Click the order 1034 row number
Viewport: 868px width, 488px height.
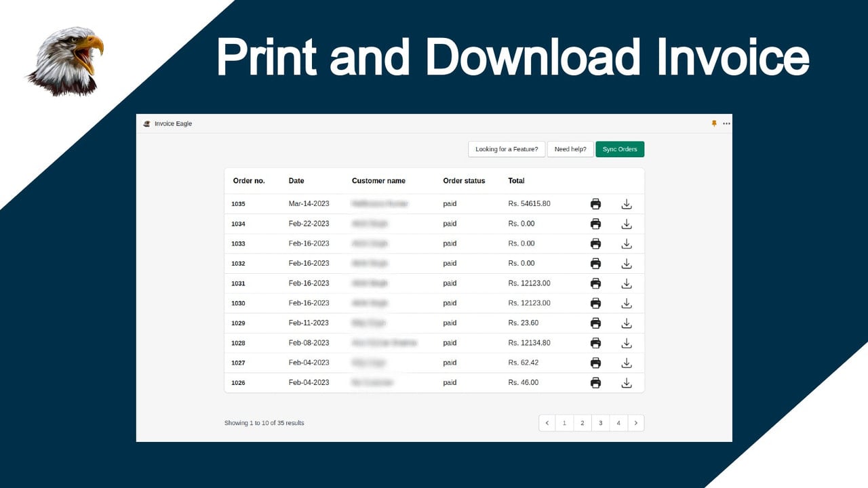[238, 224]
